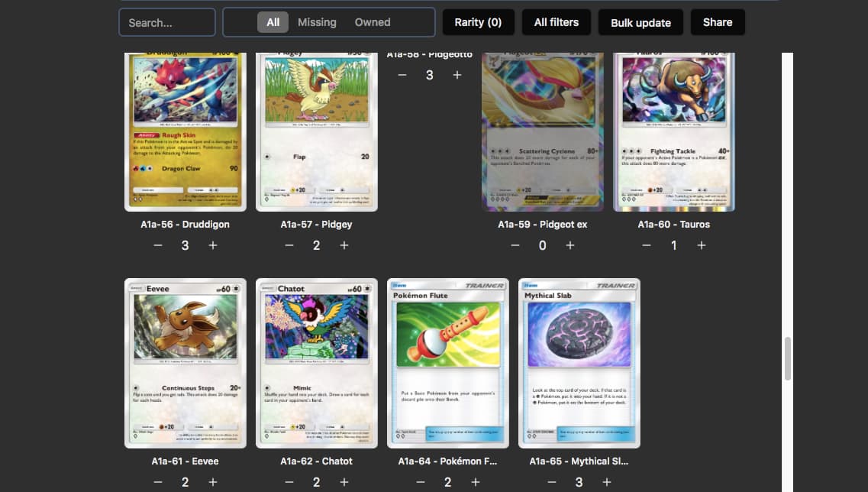Remove one Chatot using minus icon
This screenshot has width=868, height=492.
pos(289,482)
